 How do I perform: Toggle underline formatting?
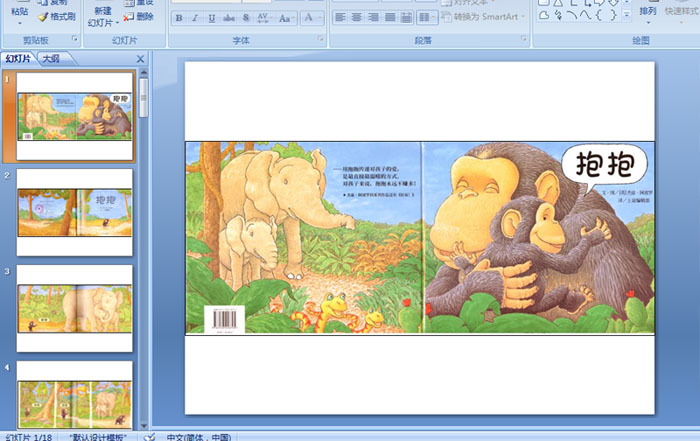click(x=212, y=18)
